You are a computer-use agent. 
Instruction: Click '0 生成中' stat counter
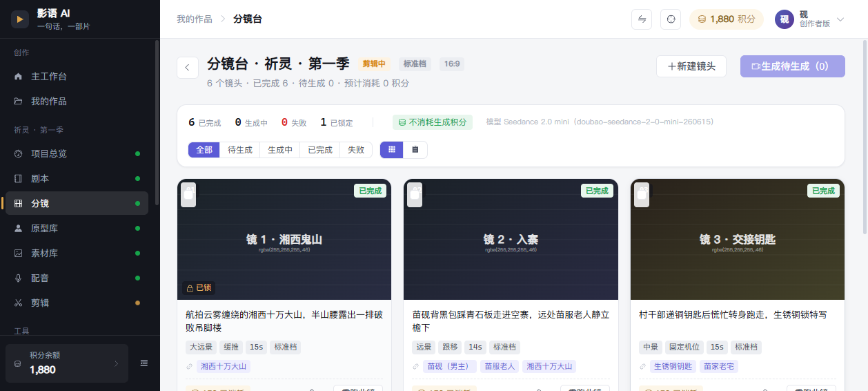click(x=251, y=122)
